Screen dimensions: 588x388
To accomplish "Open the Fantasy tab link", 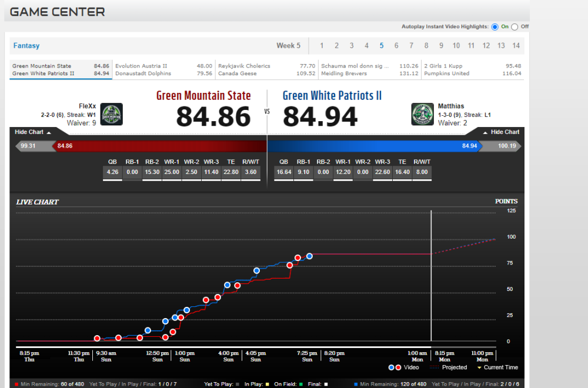I will 26,46.
